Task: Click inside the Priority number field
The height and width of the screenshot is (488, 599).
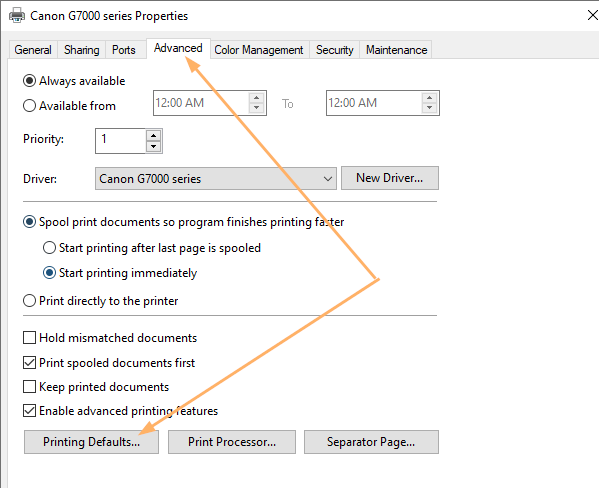Action: pyautogui.click(x=120, y=141)
